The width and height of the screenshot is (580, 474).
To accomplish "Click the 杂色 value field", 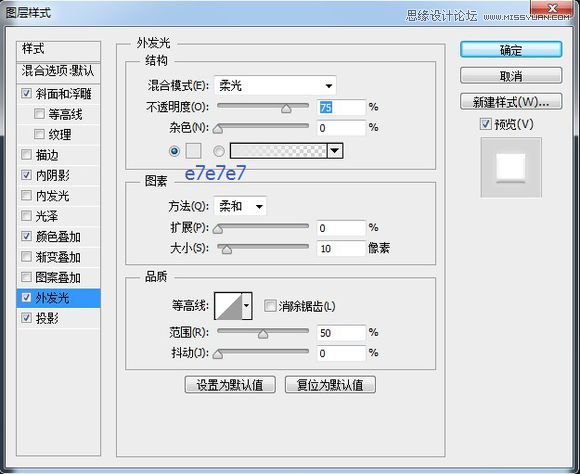I will point(341,128).
